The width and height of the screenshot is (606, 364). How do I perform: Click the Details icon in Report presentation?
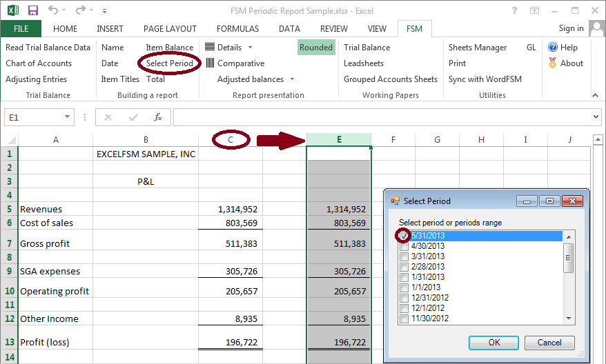pyautogui.click(x=209, y=47)
